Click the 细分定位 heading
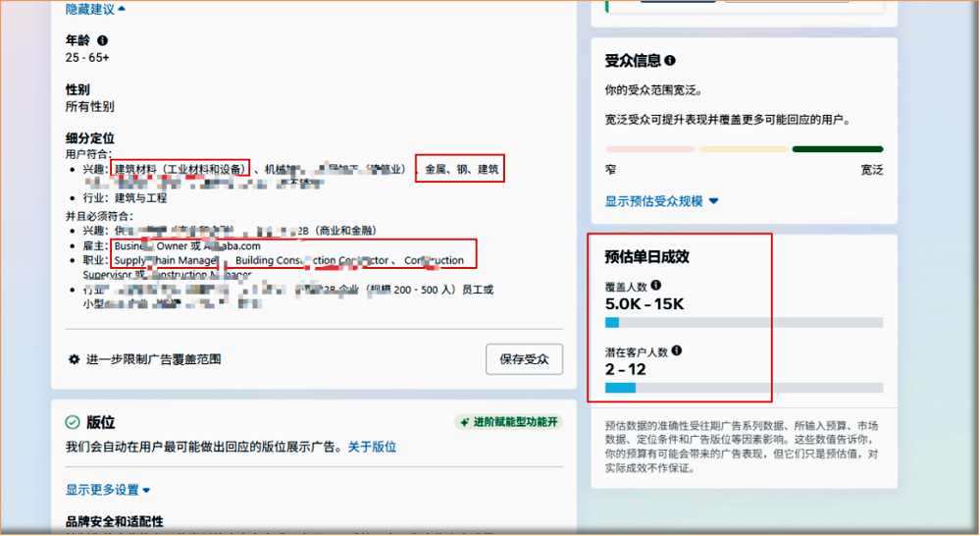Viewport: 980px width, 536px height. (90, 138)
